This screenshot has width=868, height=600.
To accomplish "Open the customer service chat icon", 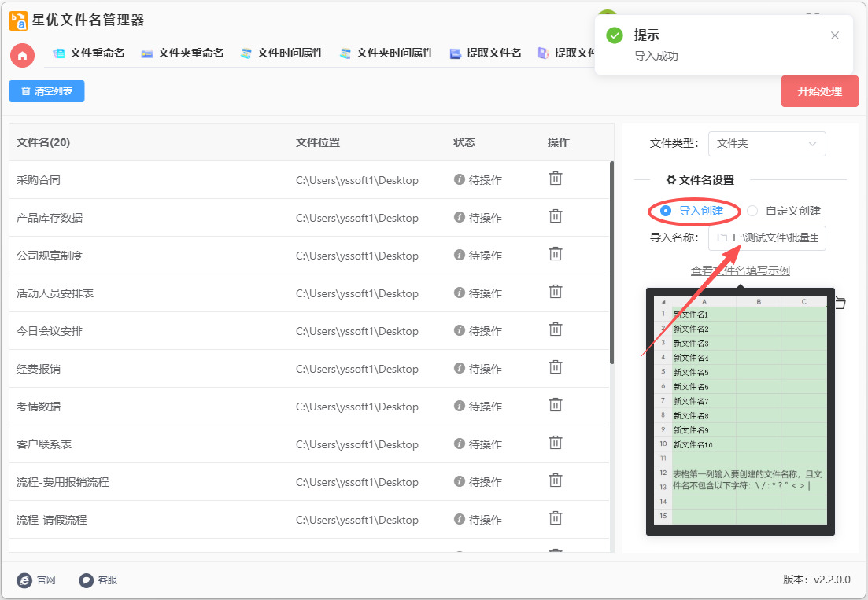I will [x=86, y=580].
